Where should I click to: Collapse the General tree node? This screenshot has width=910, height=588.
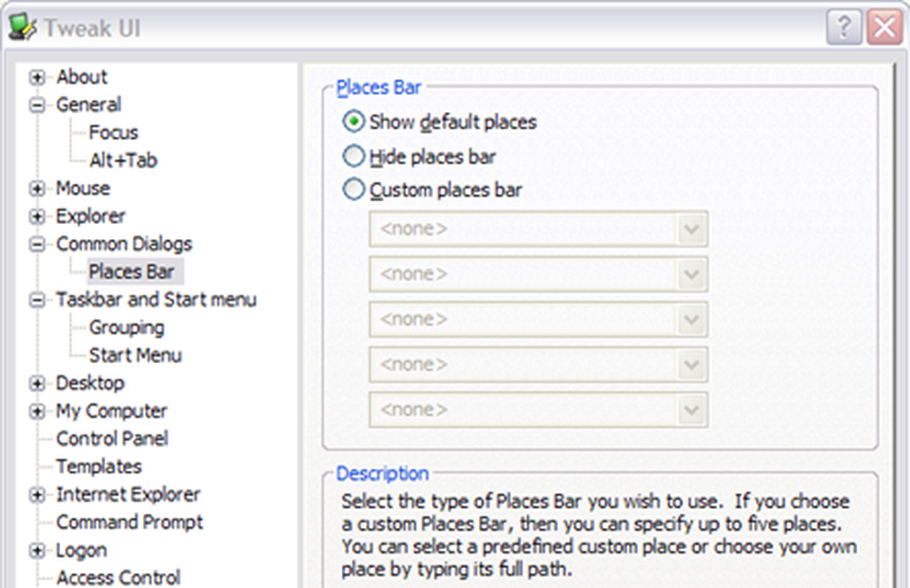[37, 105]
